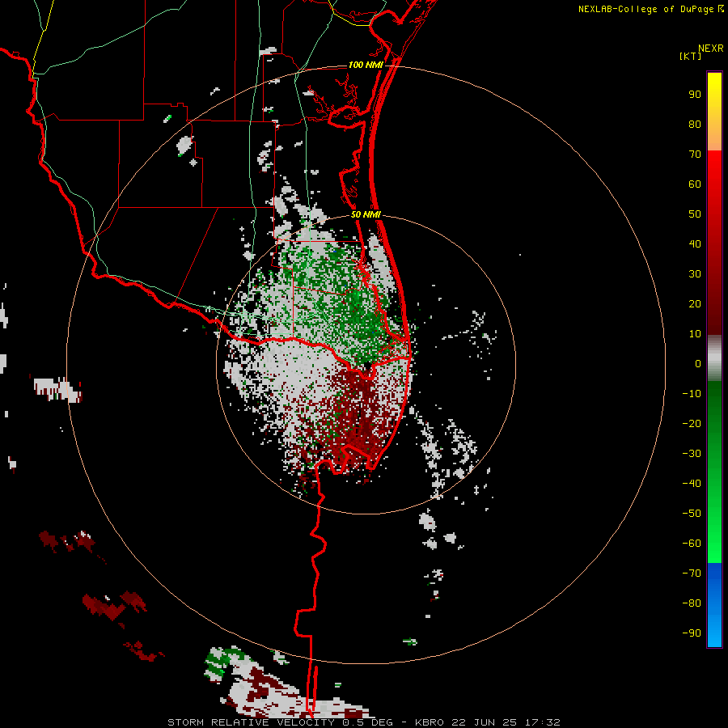Click the -50 tick label on velocity scale
Image resolution: width=728 pixels, height=728 pixels.
click(692, 514)
